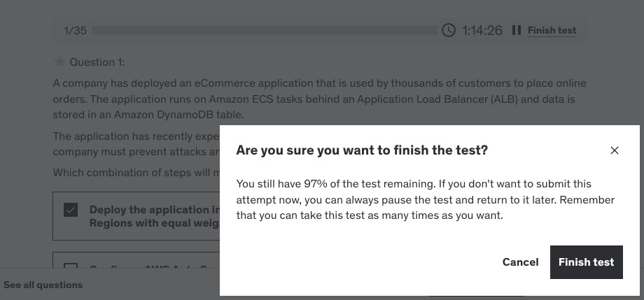Click the test progress bar
The height and width of the screenshot is (300, 644).
coord(265,30)
